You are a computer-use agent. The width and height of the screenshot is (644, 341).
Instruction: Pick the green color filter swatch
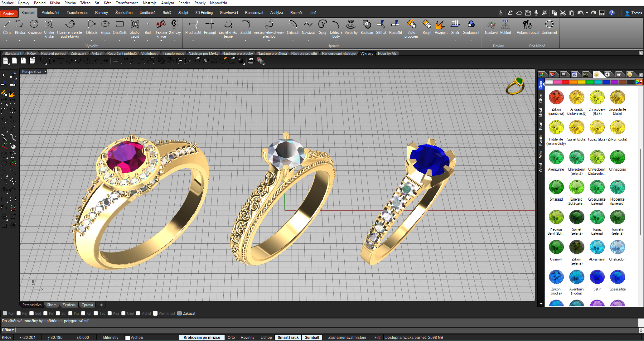click(590, 82)
